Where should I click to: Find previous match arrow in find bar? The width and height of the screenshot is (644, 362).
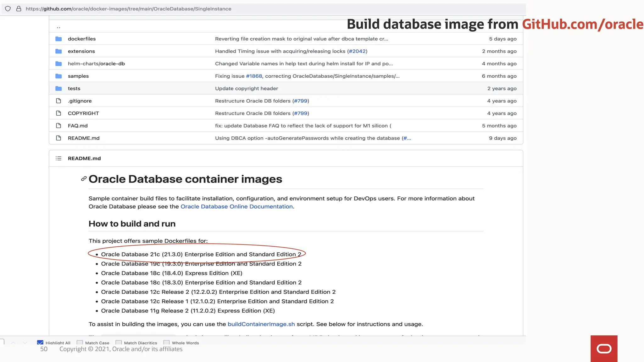pos(13,343)
